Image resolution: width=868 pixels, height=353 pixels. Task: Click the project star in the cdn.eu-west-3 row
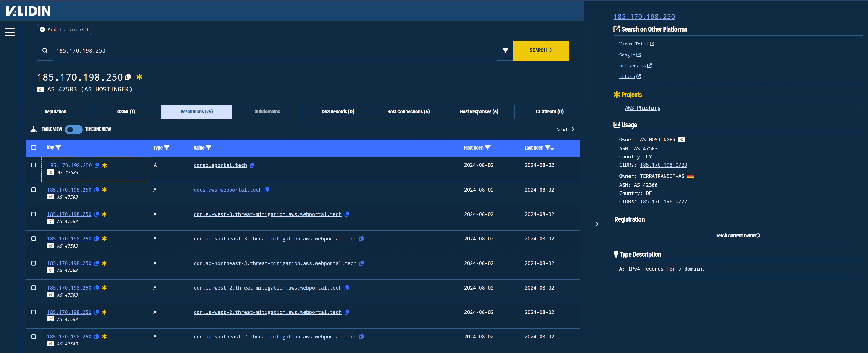pyautogui.click(x=104, y=214)
